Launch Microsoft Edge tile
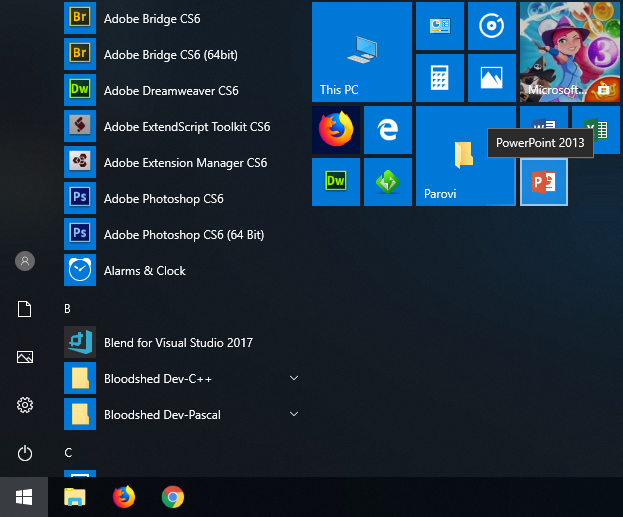 [388, 130]
